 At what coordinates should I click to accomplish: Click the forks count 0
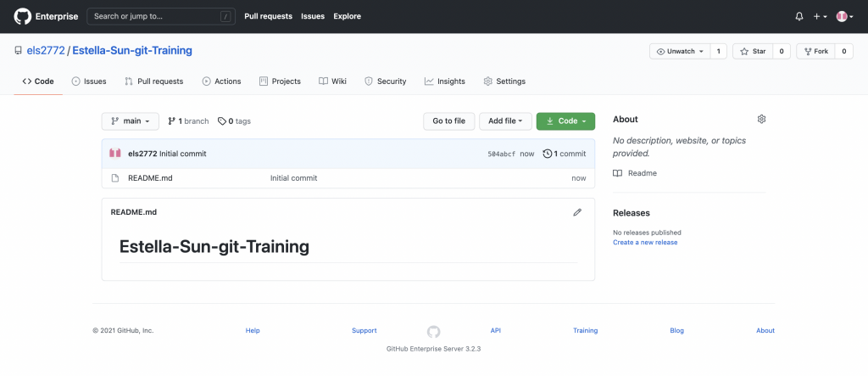point(843,51)
